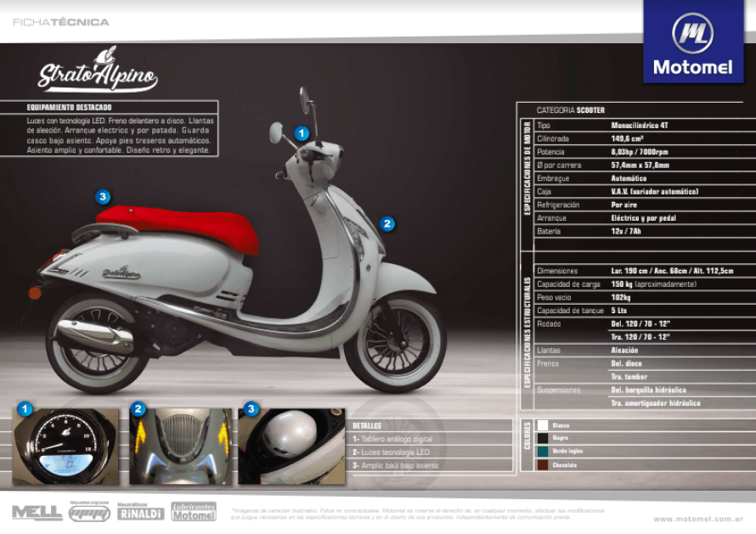Open the under-seat helmet storage thumbnail

pos(291,447)
